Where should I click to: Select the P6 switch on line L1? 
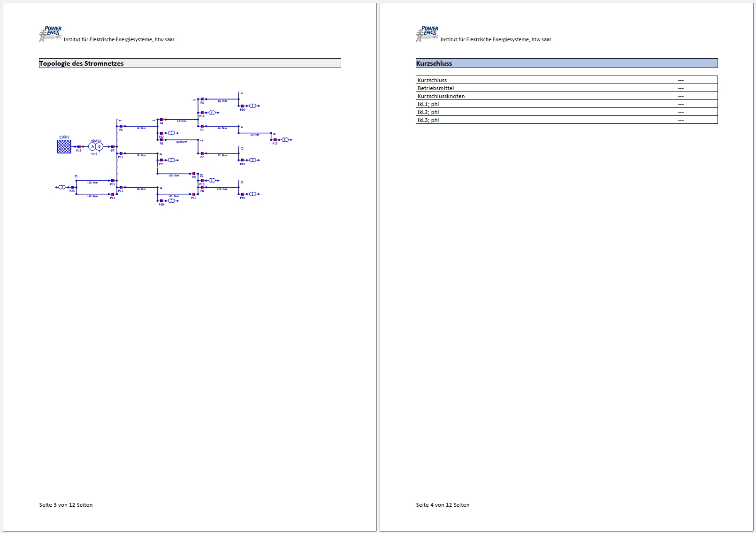point(121,126)
